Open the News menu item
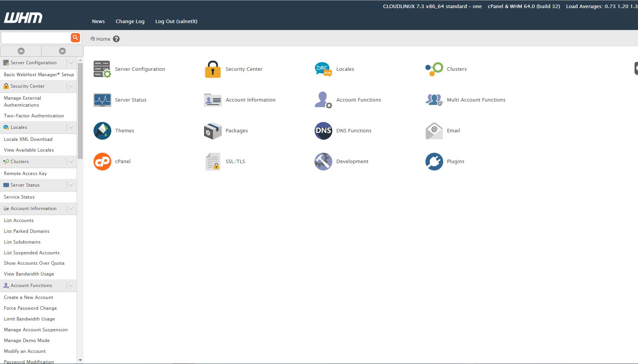 tap(98, 22)
